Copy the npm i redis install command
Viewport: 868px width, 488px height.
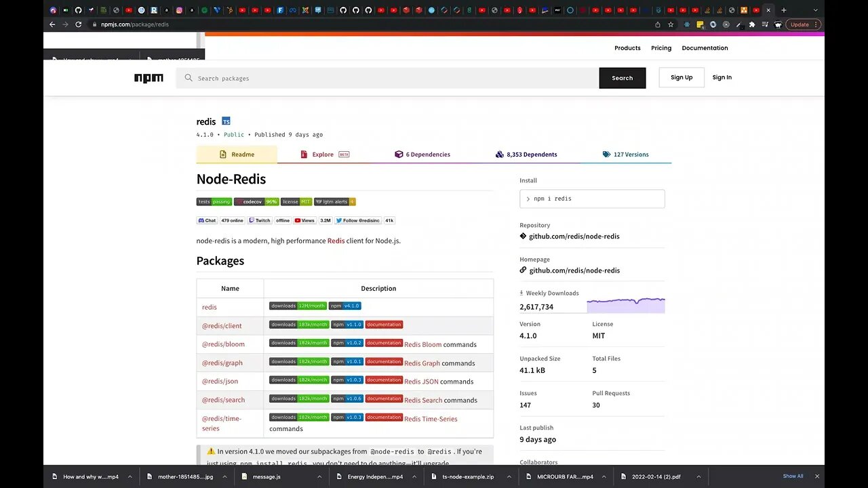tap(592, 199)
